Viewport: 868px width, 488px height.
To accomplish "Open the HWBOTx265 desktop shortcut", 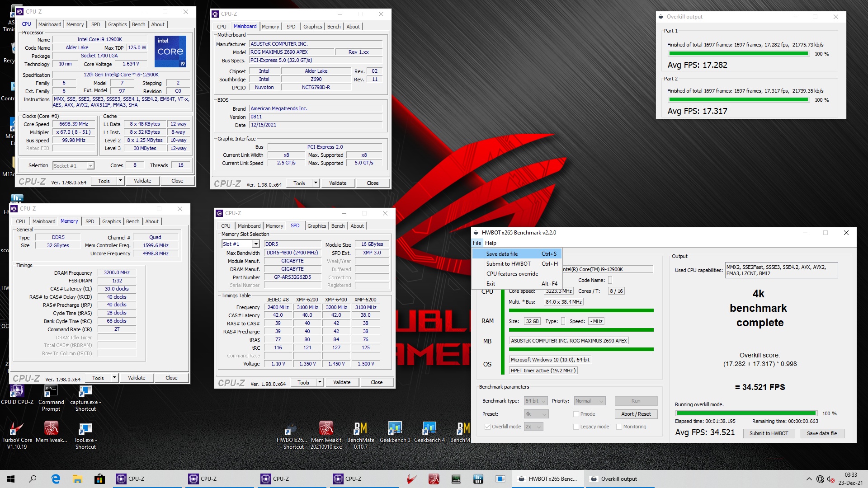I will pos(292,435).
